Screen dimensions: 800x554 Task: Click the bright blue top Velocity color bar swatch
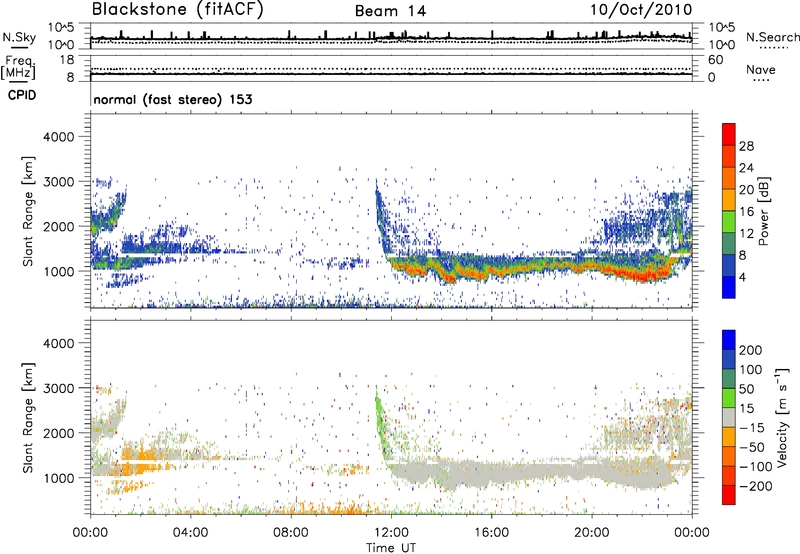[x=729, y=340]
